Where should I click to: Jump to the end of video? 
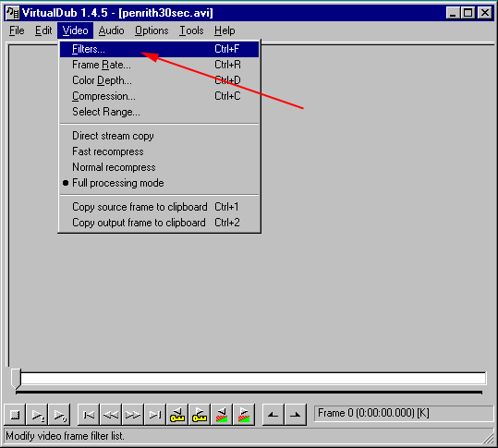pos(155,415)
